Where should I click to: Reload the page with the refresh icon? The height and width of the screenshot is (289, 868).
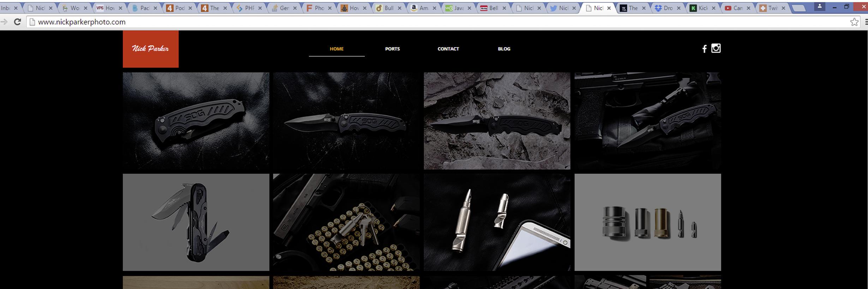point(17,22)
